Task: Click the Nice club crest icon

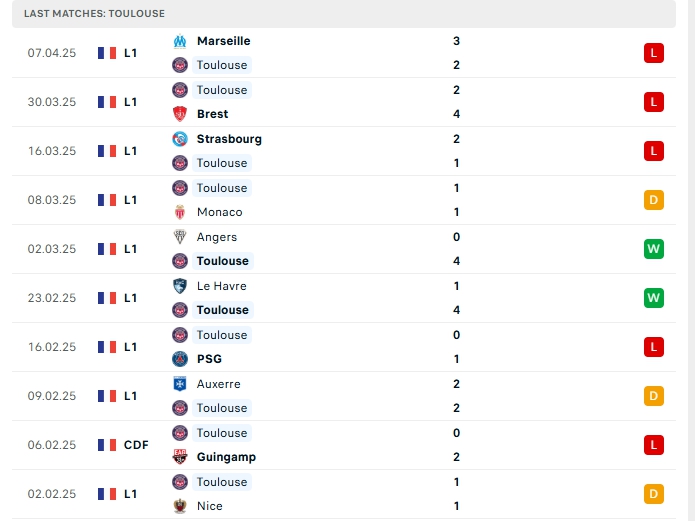Action: (180, 506)
